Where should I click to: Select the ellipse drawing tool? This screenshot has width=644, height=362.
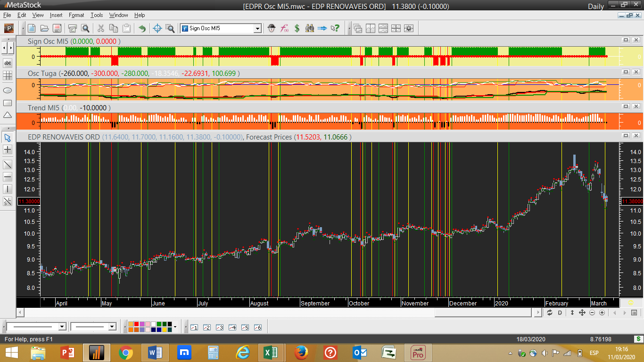(x=8, y=90)
